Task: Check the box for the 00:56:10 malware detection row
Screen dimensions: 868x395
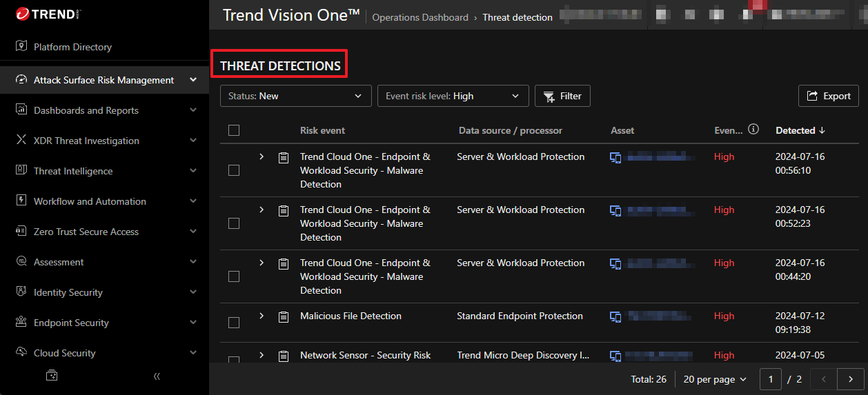Action: pyautogui.click(x=234, y=170)
